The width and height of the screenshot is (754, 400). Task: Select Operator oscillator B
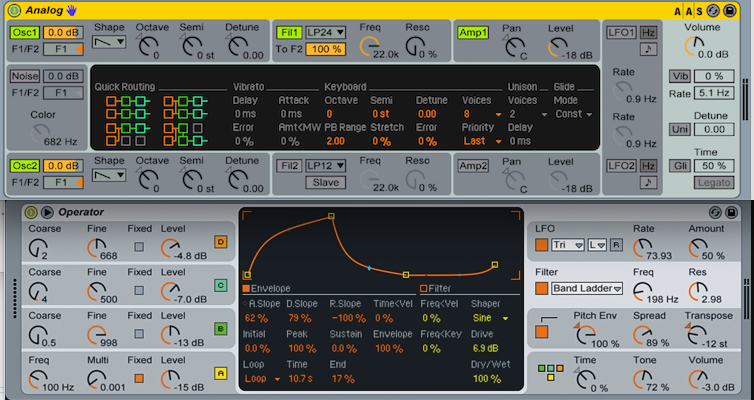click(221, 329)
